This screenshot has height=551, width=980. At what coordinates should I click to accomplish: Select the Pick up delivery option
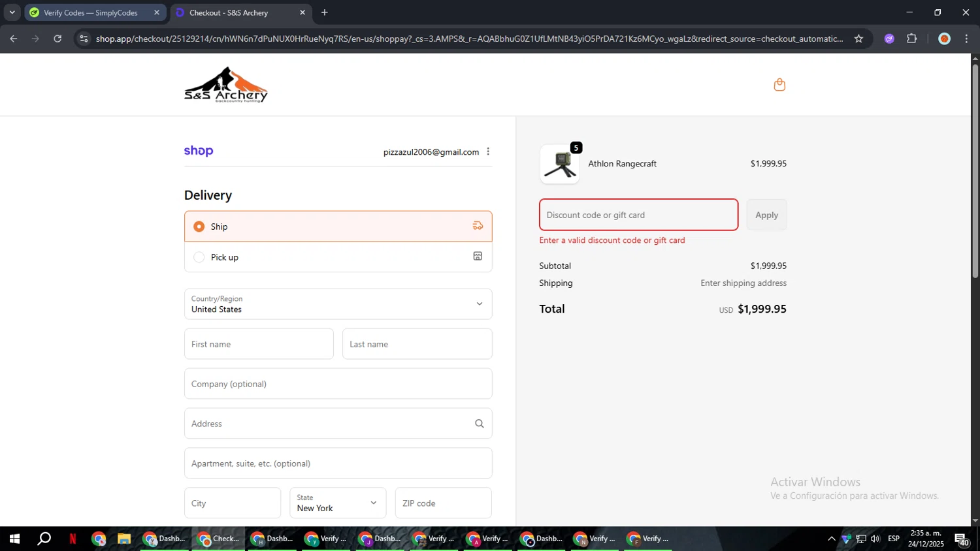[x=338, y=257]
